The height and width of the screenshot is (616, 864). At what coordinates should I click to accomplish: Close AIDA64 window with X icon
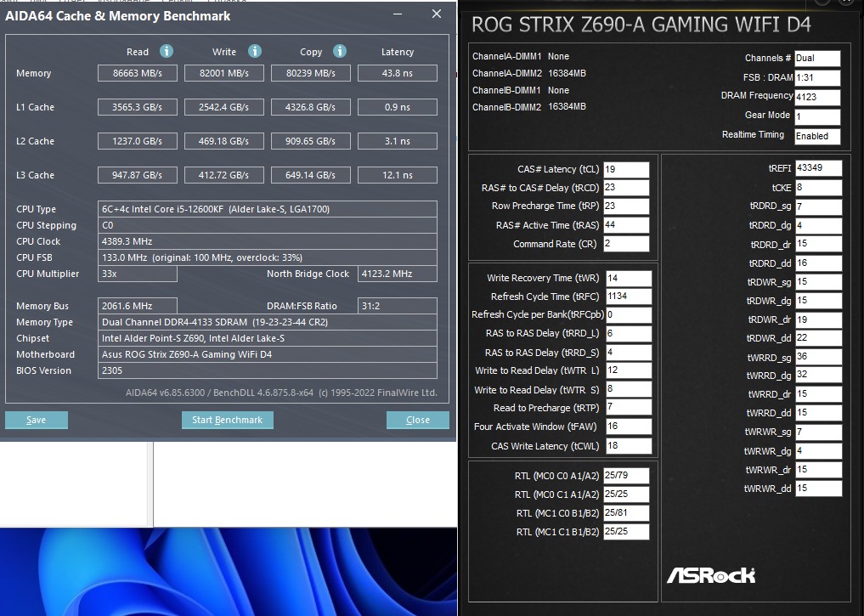(437, 14)
